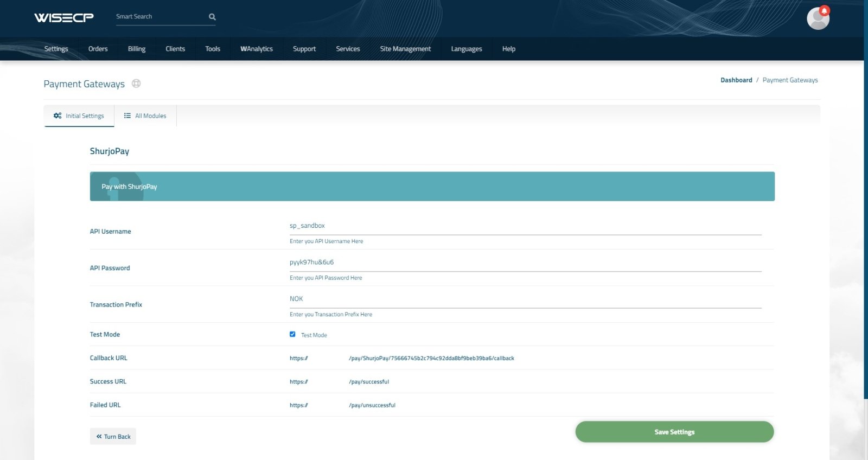Viewport: 868px width, 460px height.
Task: Click the help lifebuoy icon beside Payment Gateways
Action: pos(136,84)
